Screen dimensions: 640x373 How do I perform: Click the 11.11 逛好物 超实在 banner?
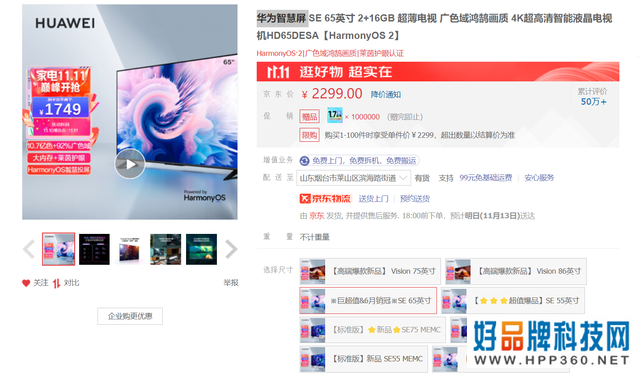[438, 72]
